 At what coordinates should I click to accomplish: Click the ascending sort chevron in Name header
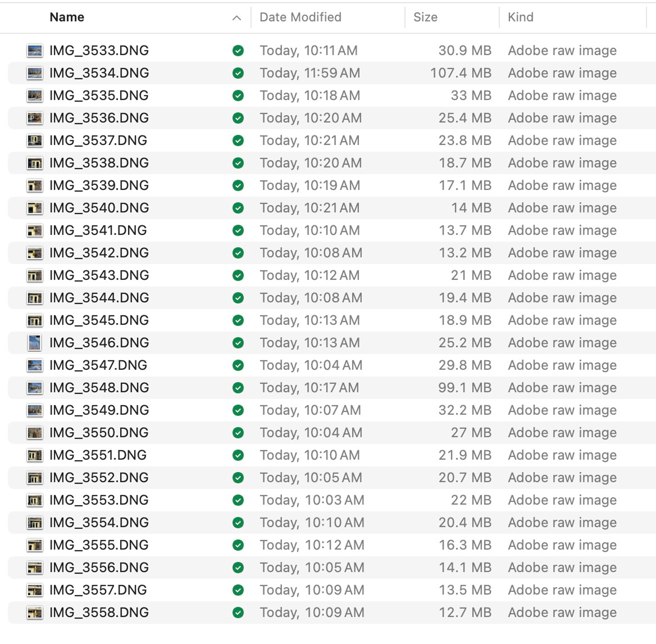pyautogui.click(x=237, y=18)
